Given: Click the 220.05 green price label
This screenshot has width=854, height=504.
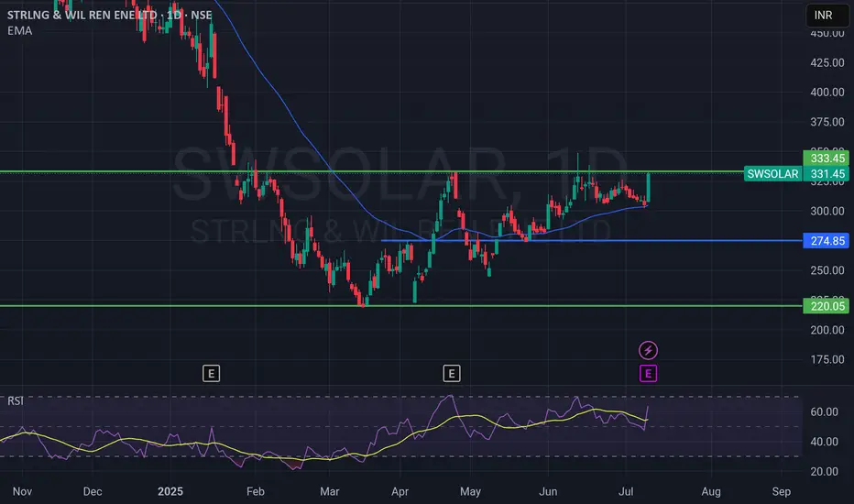Looking at the screenshot, I should (827, 306).
